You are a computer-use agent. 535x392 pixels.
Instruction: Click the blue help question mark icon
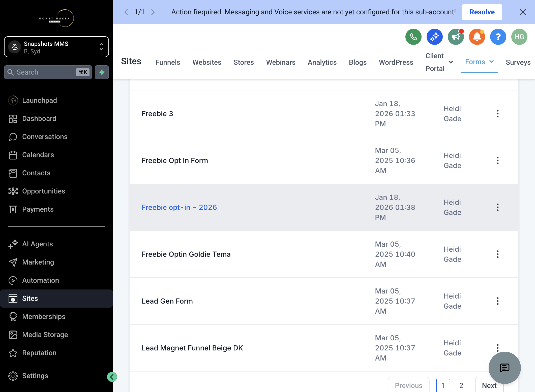(498, 37)
